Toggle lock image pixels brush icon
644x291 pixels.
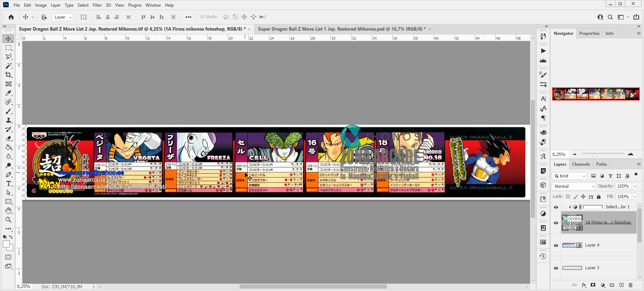575,197
